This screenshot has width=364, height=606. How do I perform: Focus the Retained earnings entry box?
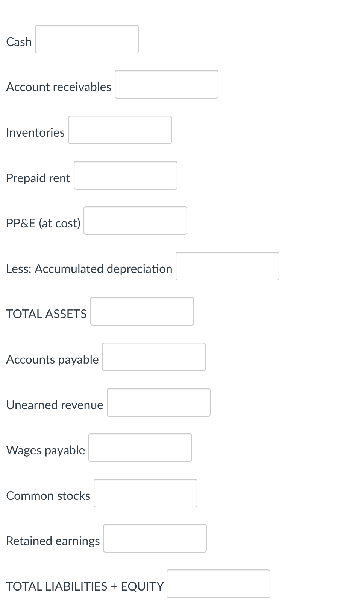155,538
